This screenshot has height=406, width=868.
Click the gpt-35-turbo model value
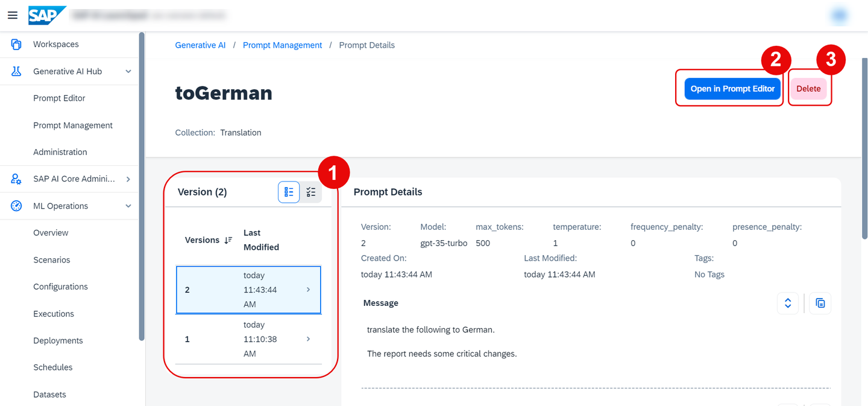click(444, 243)
